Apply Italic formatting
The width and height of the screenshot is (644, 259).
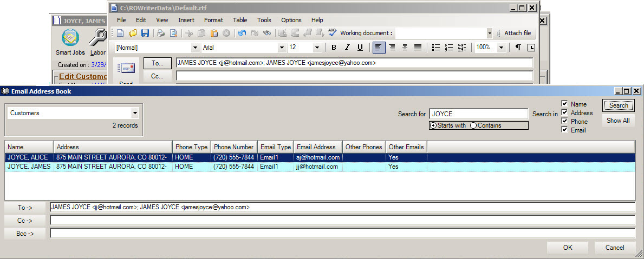tap(347, 48)
